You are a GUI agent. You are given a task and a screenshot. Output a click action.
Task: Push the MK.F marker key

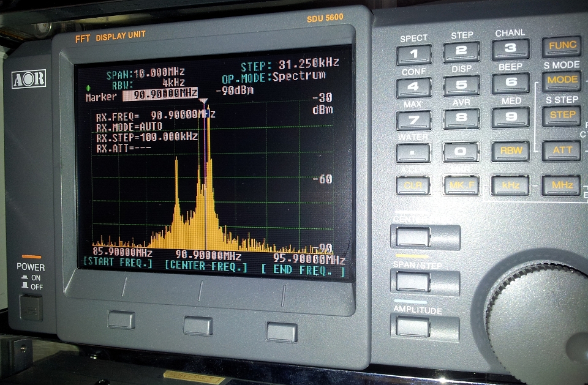point(461,185)
